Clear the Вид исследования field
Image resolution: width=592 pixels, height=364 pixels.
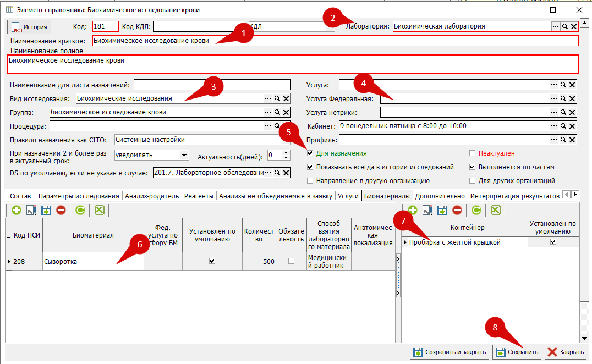[x=286, y=98]
